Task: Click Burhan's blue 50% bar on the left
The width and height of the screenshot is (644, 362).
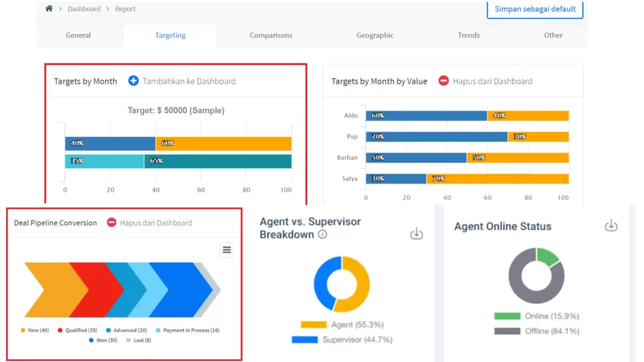Action: coord(416,158)
